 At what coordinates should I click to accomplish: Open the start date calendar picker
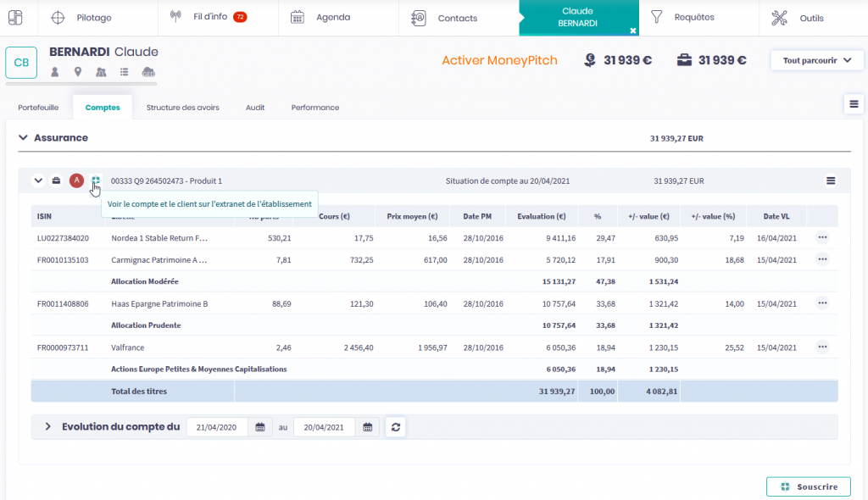tap(260, 427)
